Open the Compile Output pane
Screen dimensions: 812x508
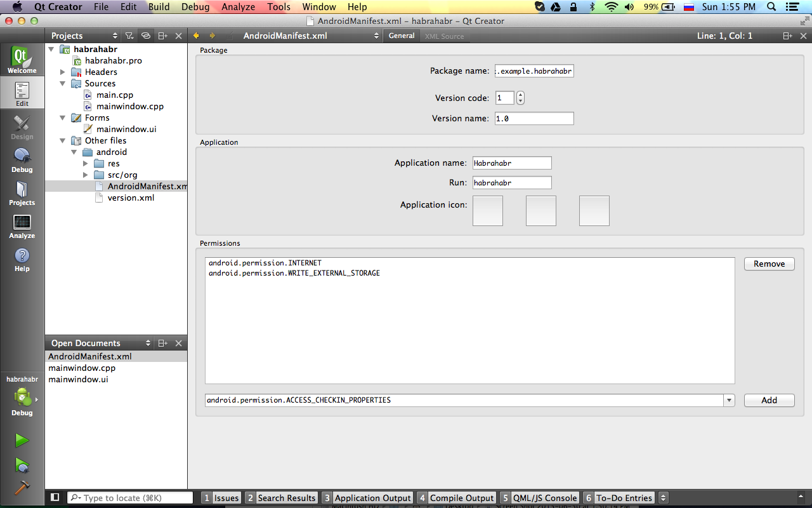point(456,498)
